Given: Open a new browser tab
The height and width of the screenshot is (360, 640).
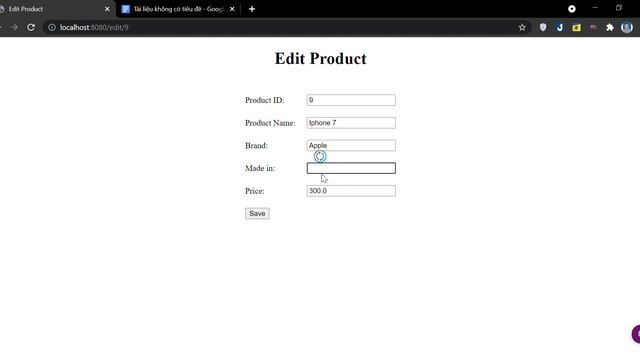Looking at the screenshot, I should click(x=252, y=9).
